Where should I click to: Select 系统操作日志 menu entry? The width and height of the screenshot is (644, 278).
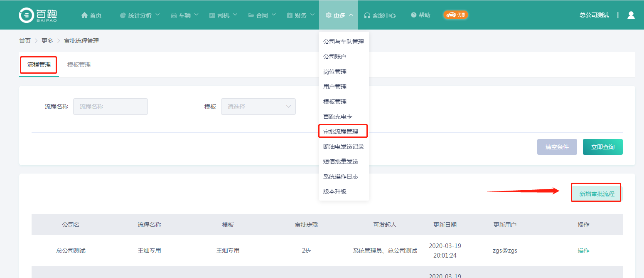pyautogui.click(x=340, y=176)
